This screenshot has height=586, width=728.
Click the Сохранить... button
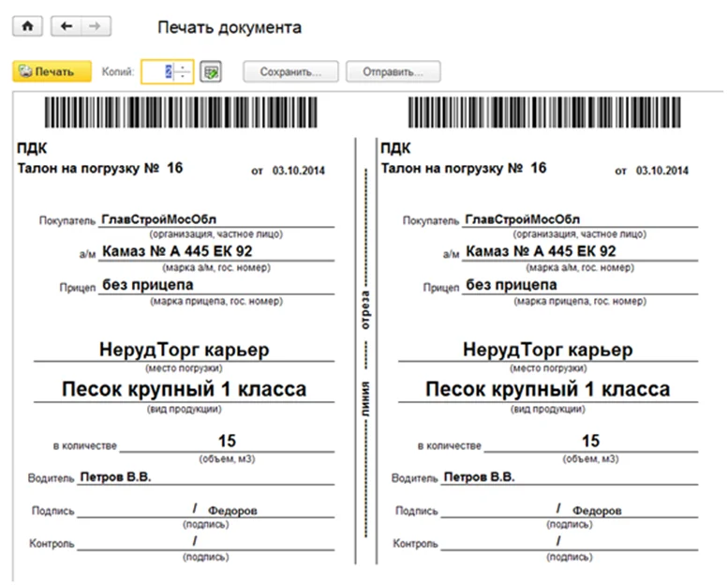coord(290,72)
